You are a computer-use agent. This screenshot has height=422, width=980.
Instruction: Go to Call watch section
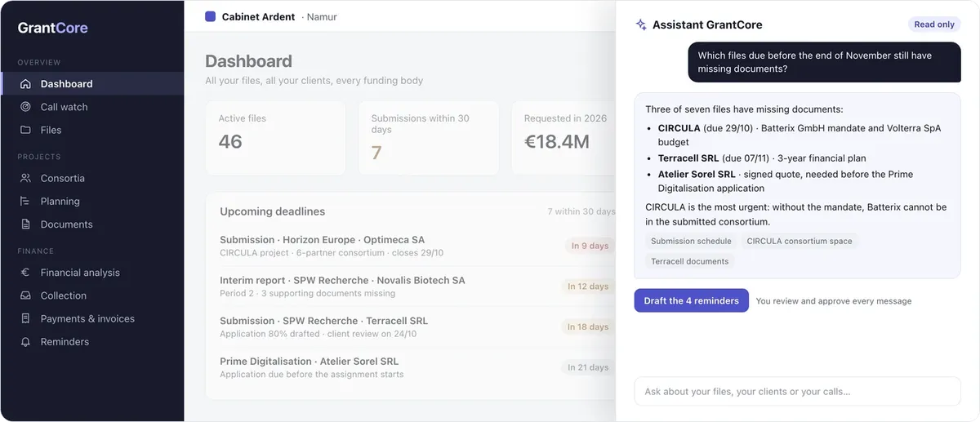[92, 107]
